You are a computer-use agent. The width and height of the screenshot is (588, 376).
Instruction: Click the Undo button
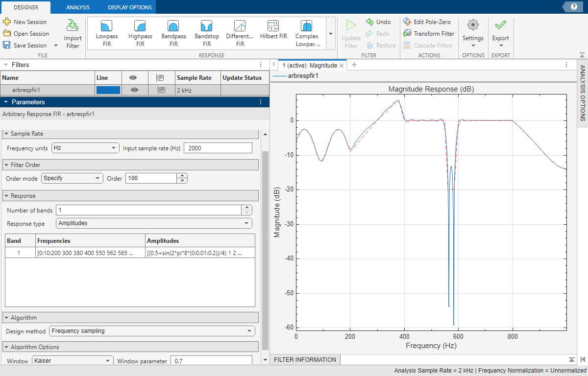click(x=378, y=22)
